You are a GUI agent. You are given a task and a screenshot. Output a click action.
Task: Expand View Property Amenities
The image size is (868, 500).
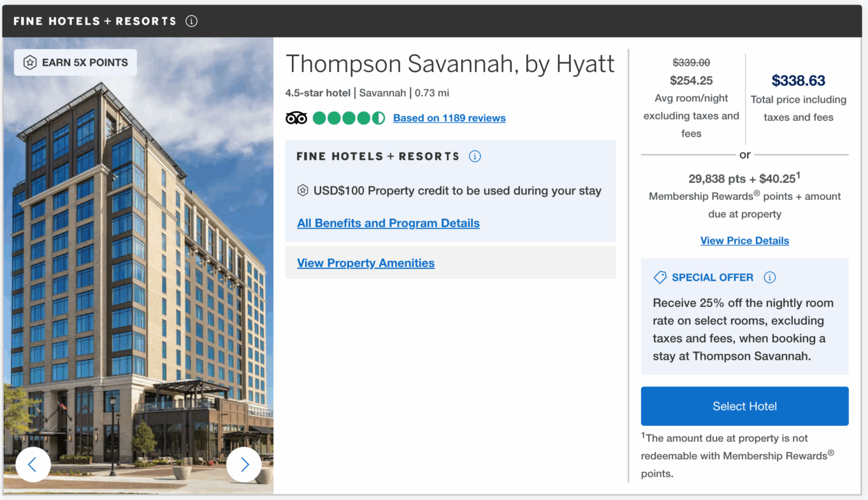tap(366, 263)
